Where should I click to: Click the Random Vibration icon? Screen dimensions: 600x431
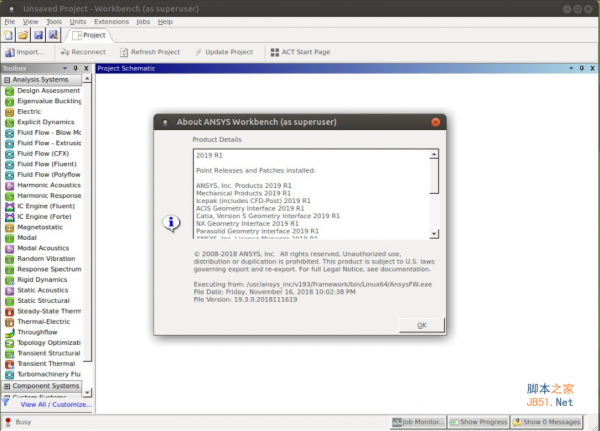[x=10, y=259]
